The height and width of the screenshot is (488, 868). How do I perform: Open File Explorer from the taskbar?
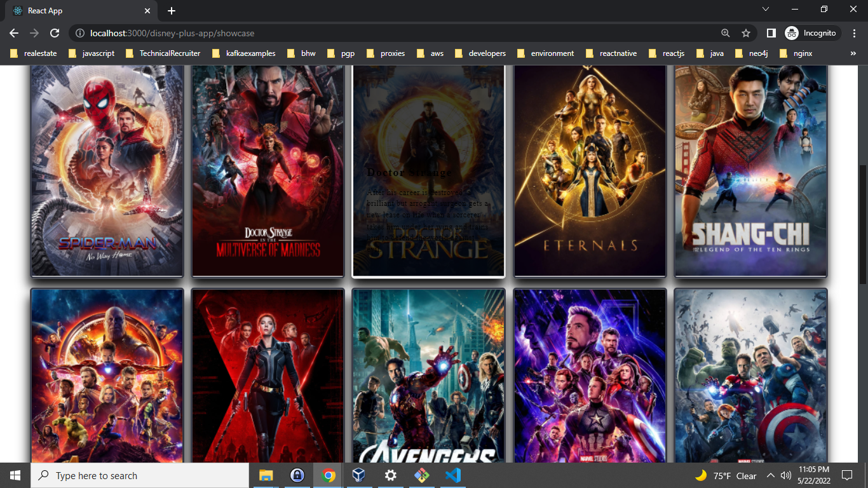[266, 475]
